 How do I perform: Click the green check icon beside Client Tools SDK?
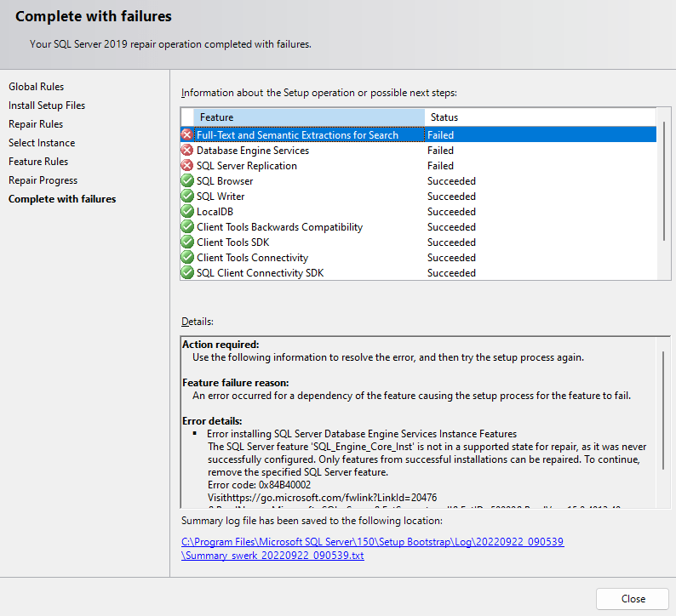coord(187,242)
